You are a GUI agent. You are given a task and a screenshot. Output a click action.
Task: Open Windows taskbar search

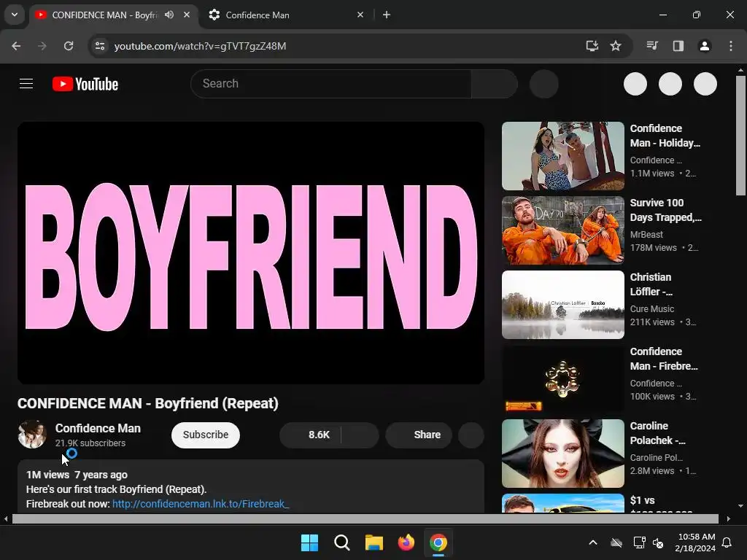point(341,542)
